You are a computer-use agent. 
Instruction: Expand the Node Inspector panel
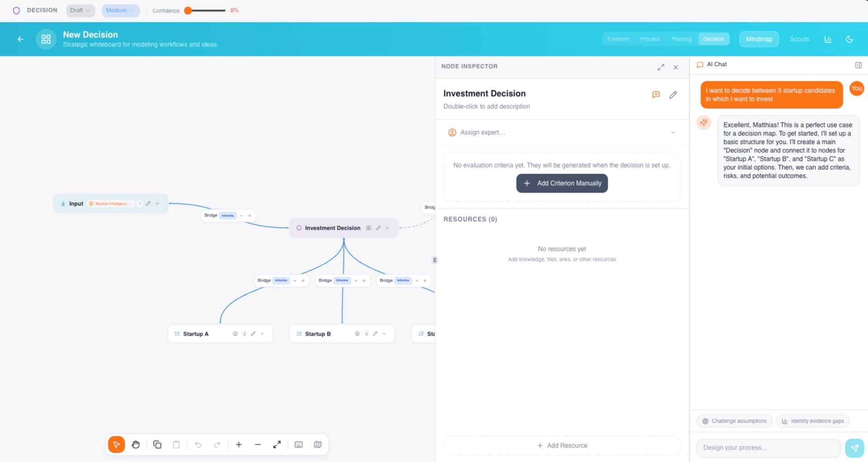pos(660,67)
